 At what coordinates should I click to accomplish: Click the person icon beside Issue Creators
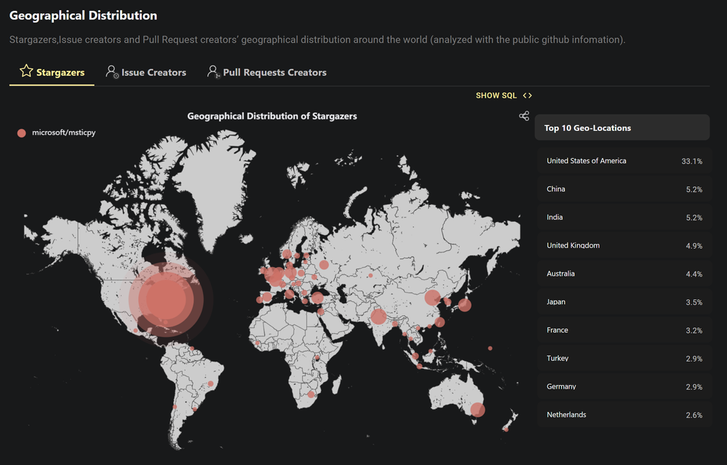tap(112, 71)
